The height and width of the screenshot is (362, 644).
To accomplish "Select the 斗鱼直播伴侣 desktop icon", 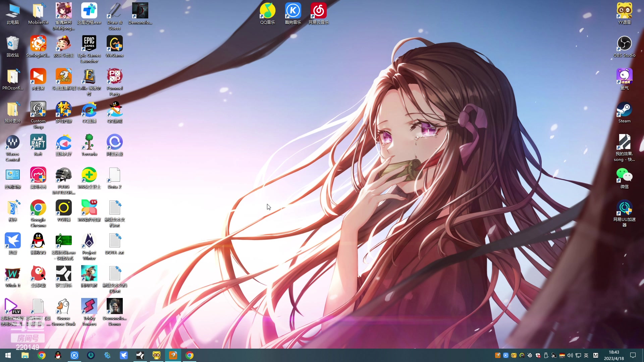I will coord(64,79).
